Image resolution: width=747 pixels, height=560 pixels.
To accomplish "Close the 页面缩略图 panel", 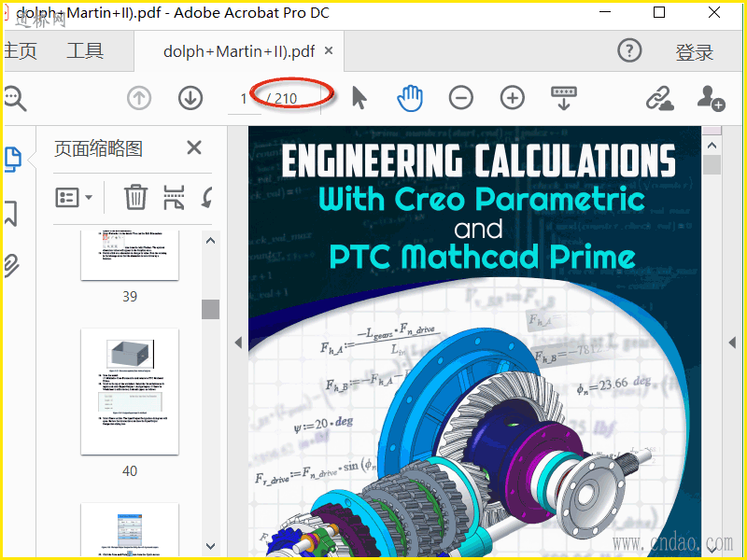I will point(194,147).
